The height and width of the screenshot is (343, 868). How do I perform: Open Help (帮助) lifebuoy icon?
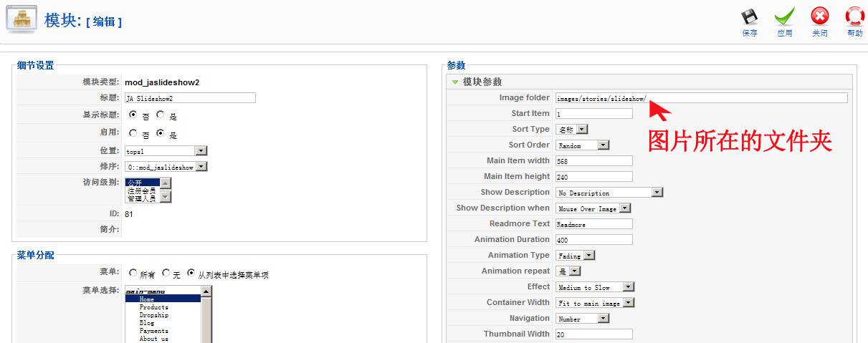pyautogui.click(x=854, y=17)
